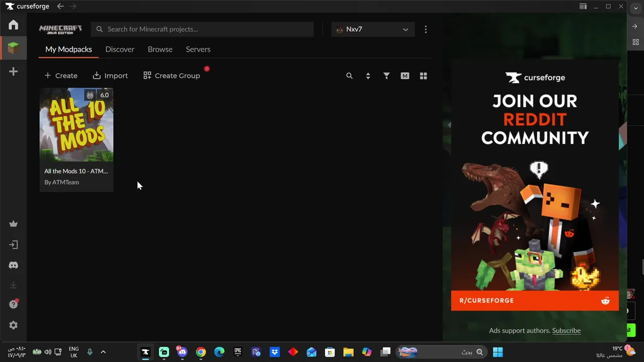Click Create Group button
Screen dimensions: 644x362
pos(172,75)
